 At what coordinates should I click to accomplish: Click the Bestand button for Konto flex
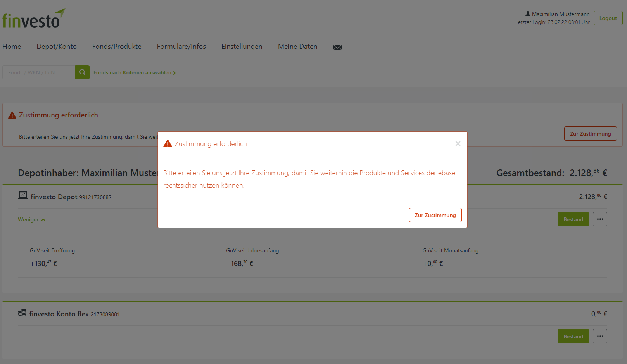pyautogui.click(x=573, y=336)
